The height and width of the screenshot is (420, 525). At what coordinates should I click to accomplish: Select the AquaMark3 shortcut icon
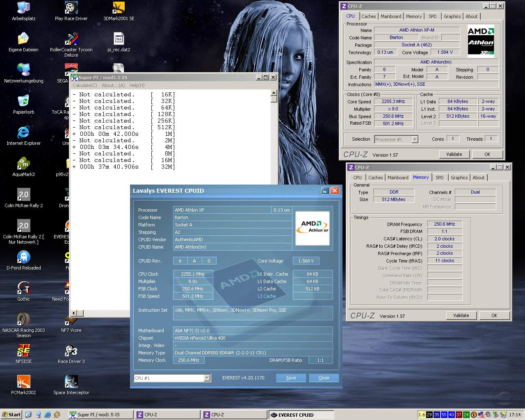click(x=23, y=167)
